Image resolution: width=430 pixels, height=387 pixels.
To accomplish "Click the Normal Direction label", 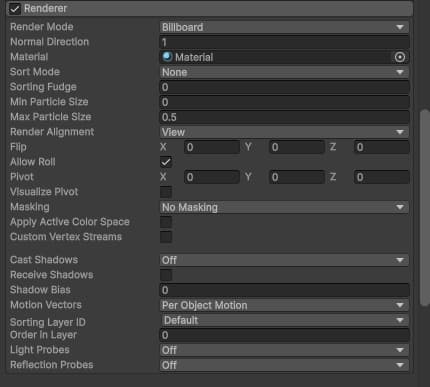I will [x=49, y=42].
